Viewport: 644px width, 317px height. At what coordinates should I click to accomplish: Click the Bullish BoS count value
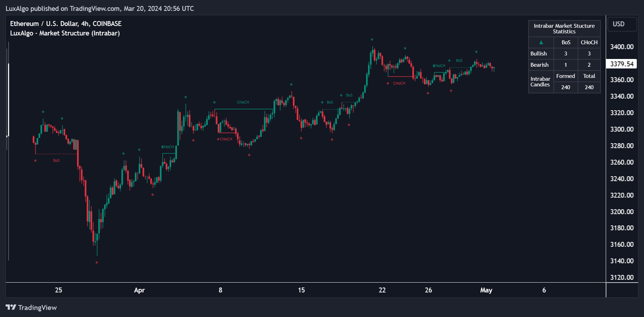click(x=565, y=54)
